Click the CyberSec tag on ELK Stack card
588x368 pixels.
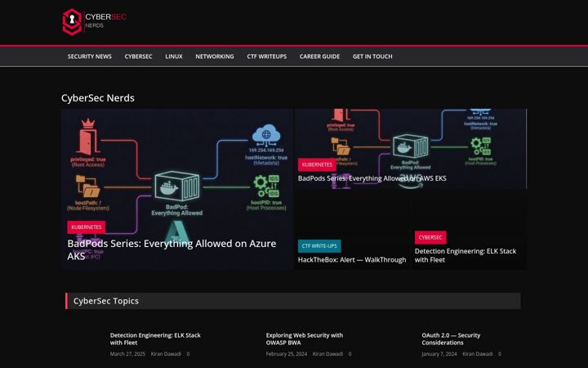tap(430, 237)
